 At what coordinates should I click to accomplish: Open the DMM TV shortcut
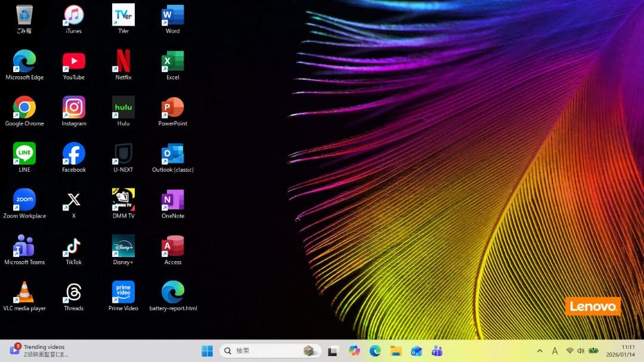point(122,200)
